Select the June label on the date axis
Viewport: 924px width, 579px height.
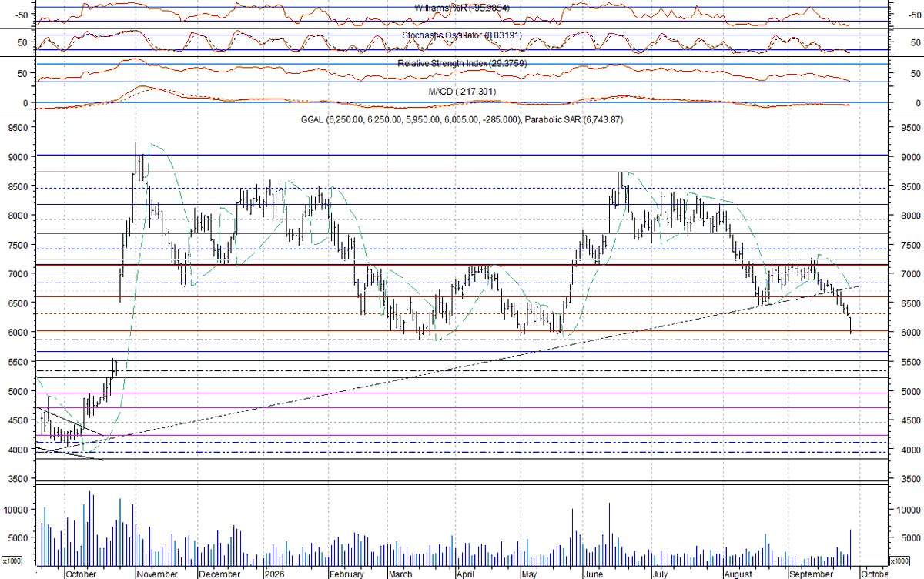click(x=595, y=574)
